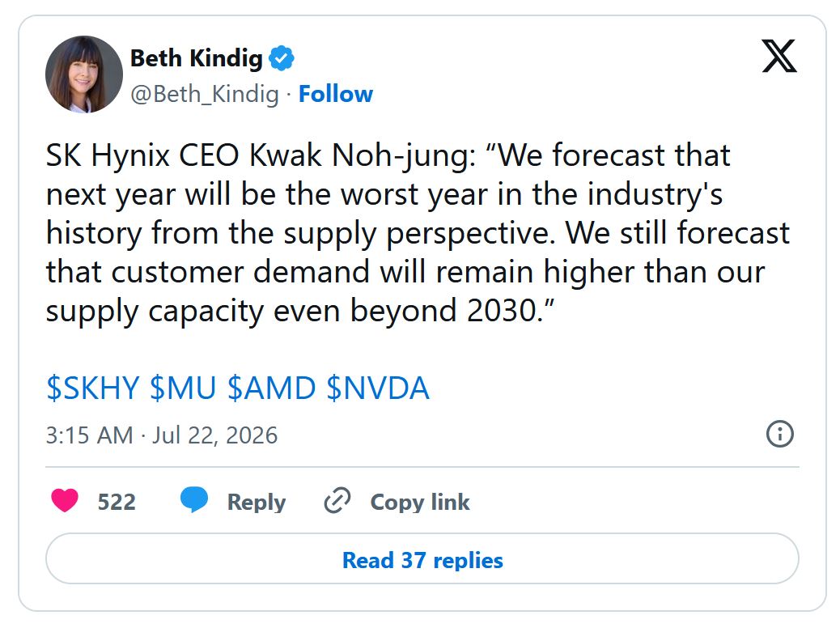Follow Beth Kindig
The width and height of the screenshot is (840, 628).
(335, 95)
